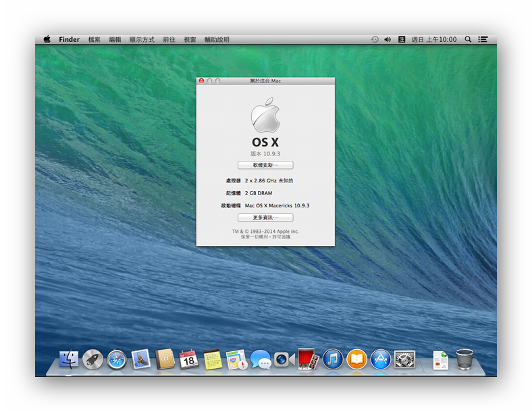Open the 輔助說明 menu

pos(217,40)
